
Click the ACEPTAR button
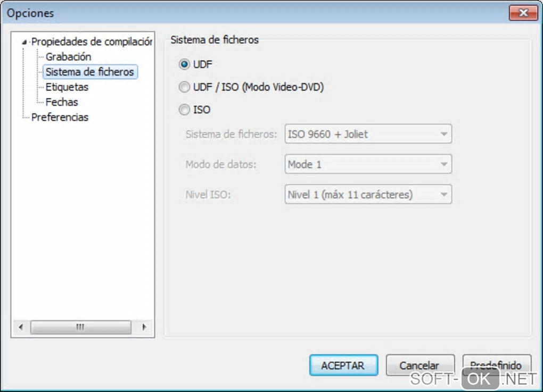(343, 365)
